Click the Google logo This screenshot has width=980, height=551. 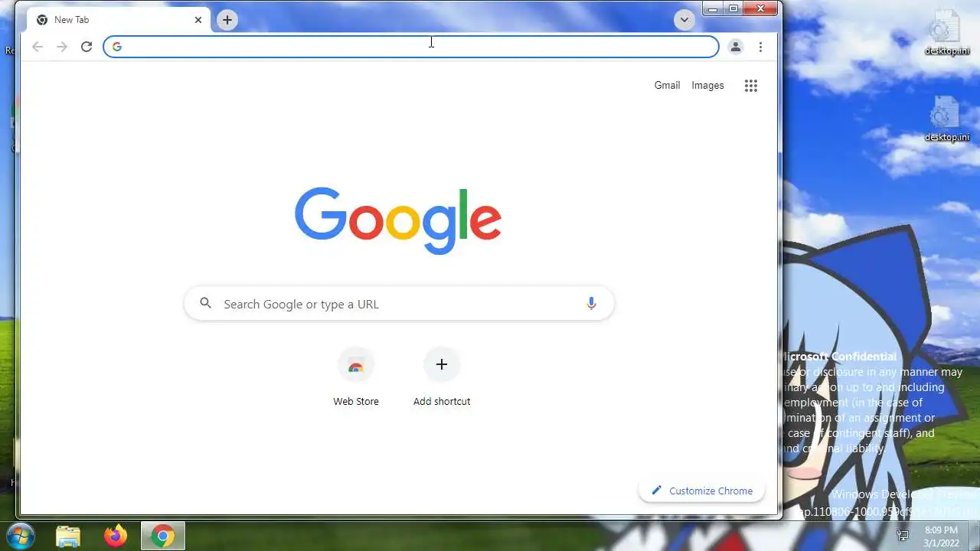pos(398,220)
